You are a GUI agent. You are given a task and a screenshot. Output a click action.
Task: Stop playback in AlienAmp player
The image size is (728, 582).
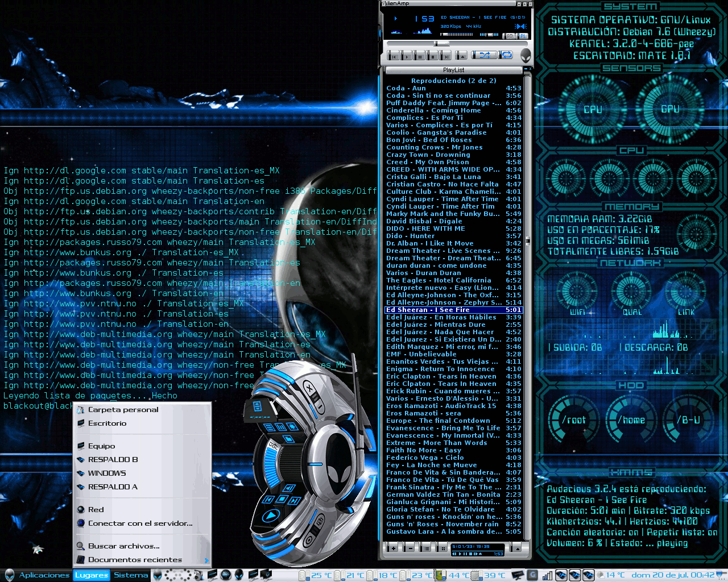pyautogui.click(x=433, y=56)
